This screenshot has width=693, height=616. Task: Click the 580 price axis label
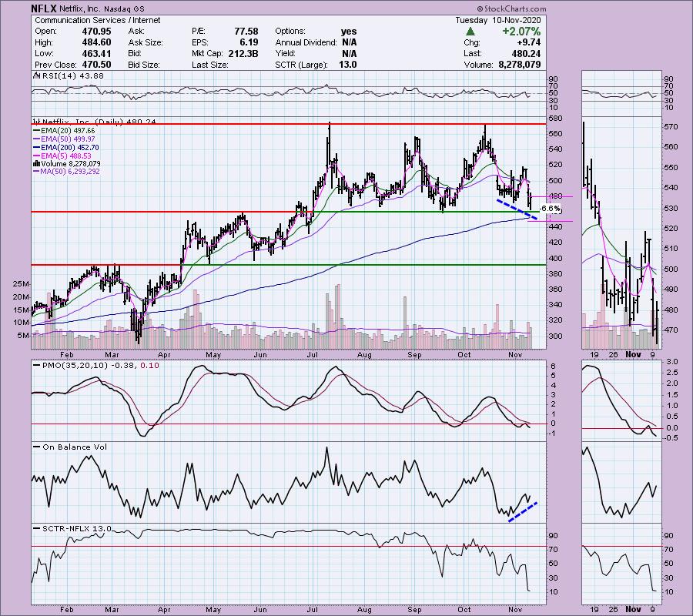tap(556, 119)
